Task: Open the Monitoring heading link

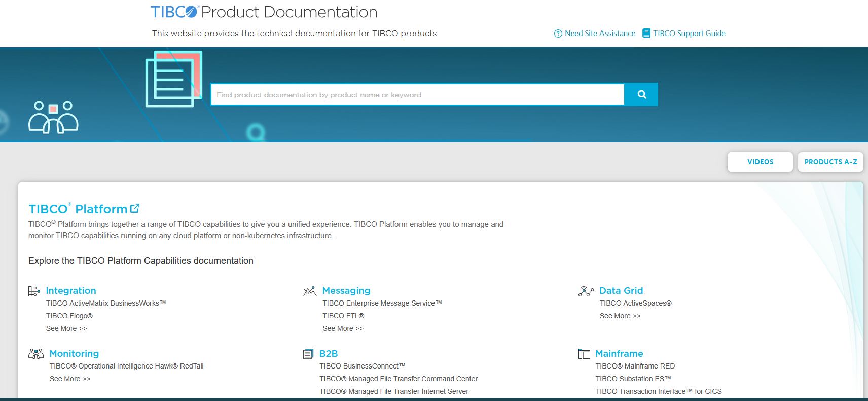Action: pos(74,354)
